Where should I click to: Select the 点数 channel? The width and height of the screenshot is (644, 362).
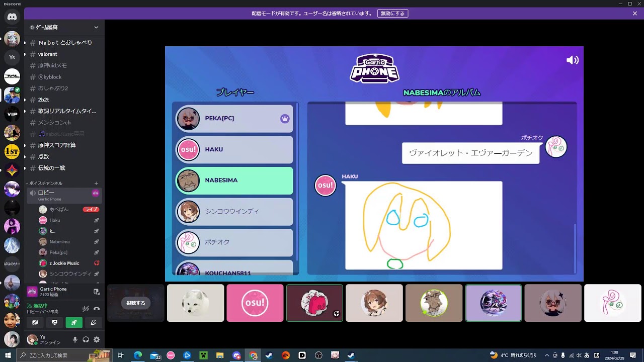click(x=64, y=156)
